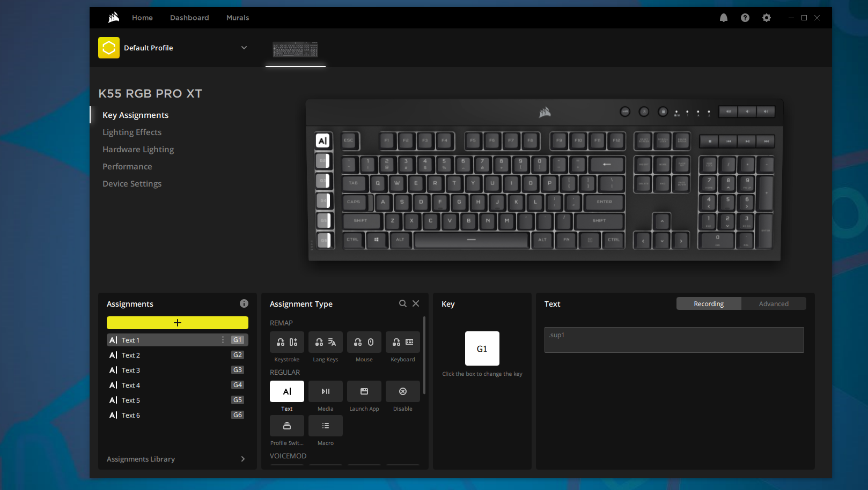The width and height of the screenshot is (868, 490).
Task: Choose the Lang Keys remap type
Action: 326,342
